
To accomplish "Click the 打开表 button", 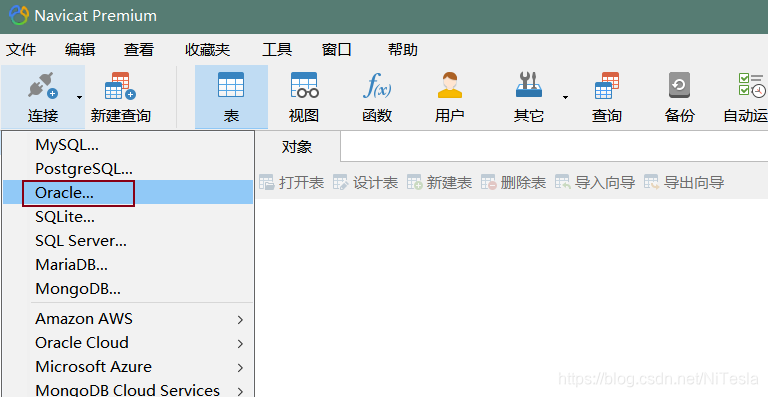I will [x=291, y=183].
